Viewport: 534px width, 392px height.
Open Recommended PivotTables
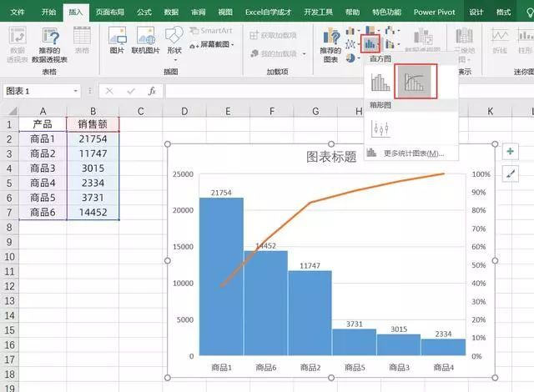click(x=50, y=44)
